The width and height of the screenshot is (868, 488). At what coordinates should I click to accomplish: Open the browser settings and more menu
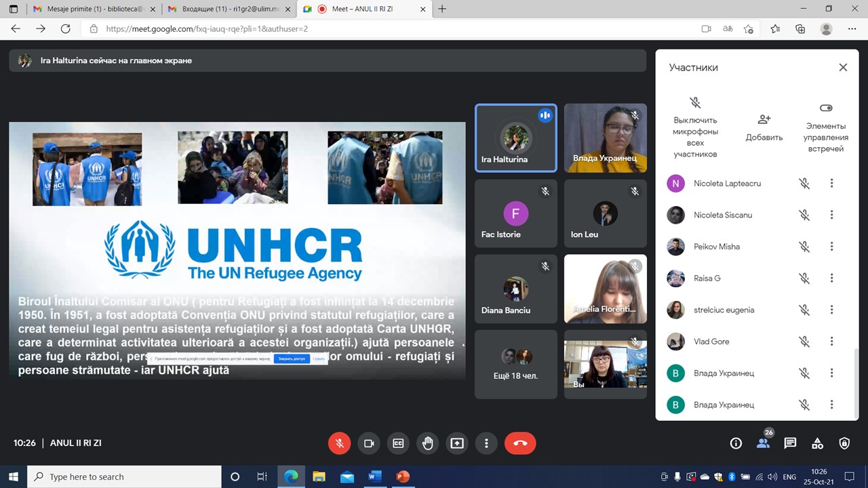click(x=852, y=29)
